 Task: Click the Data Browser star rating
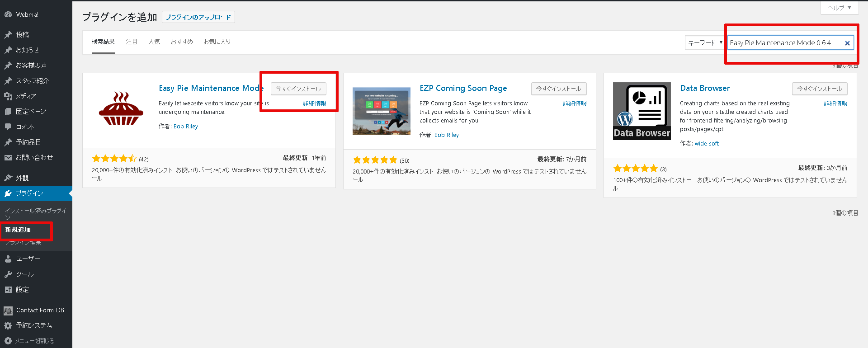[635, 169]
